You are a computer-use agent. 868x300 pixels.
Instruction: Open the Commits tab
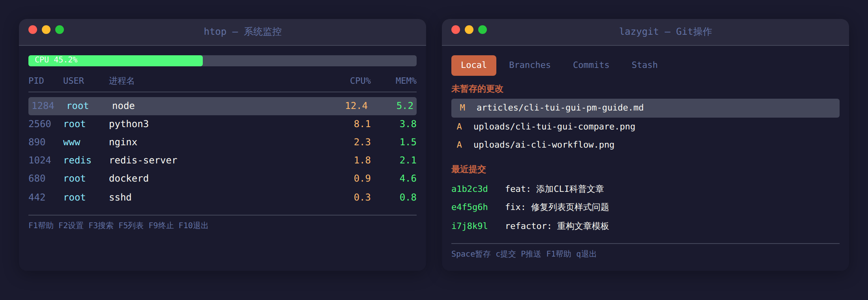pos(591,65)
